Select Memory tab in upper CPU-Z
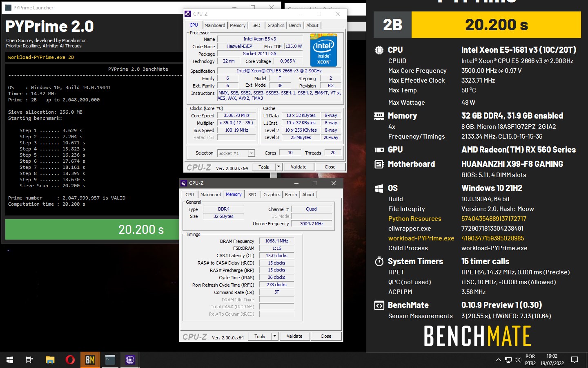The image size is (588, 368). pyautogui.click(x=238, y=25)
